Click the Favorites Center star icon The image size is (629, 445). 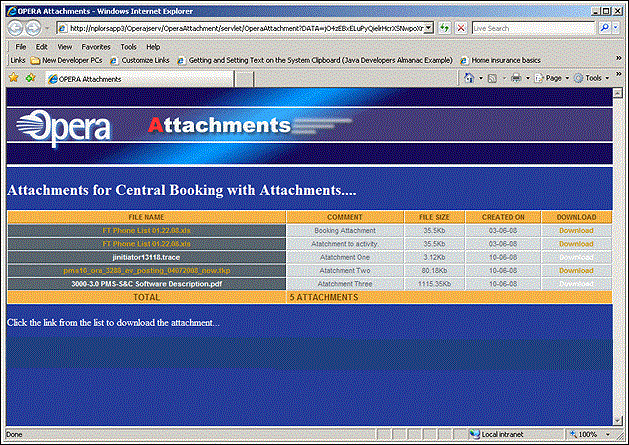(12, 78)
